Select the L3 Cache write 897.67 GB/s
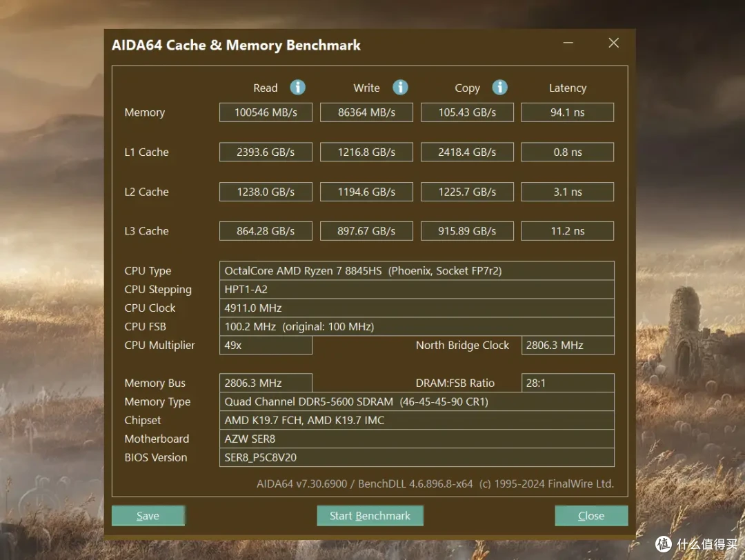The image size is (745, 560). coord(366,231)
